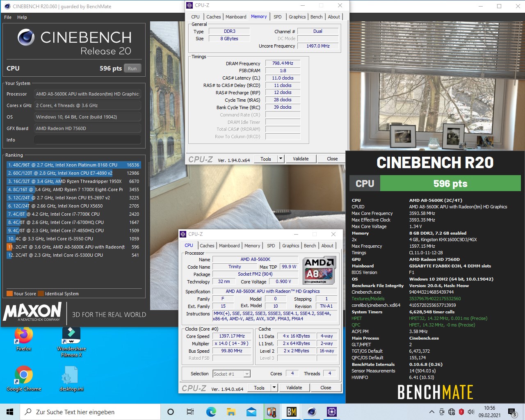Click Validate in lower CPU-Z window
This screenshot has height=420, width=525.
coord(294,388)
